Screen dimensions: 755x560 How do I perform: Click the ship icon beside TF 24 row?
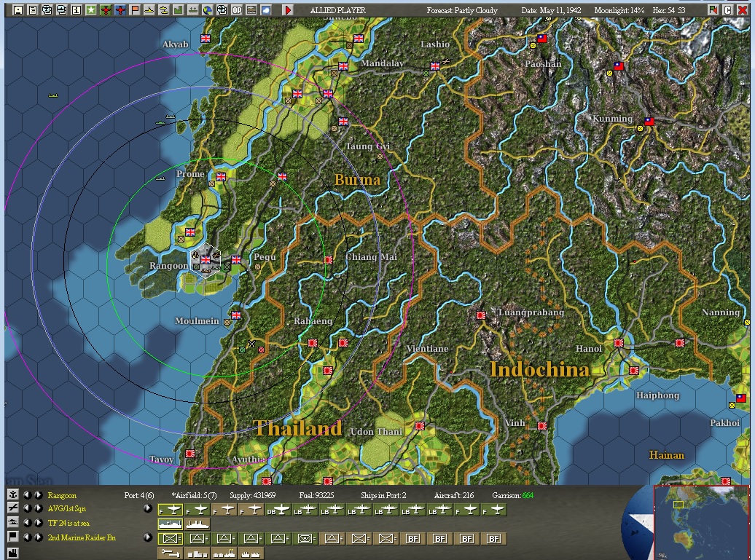tap(12, 522)
